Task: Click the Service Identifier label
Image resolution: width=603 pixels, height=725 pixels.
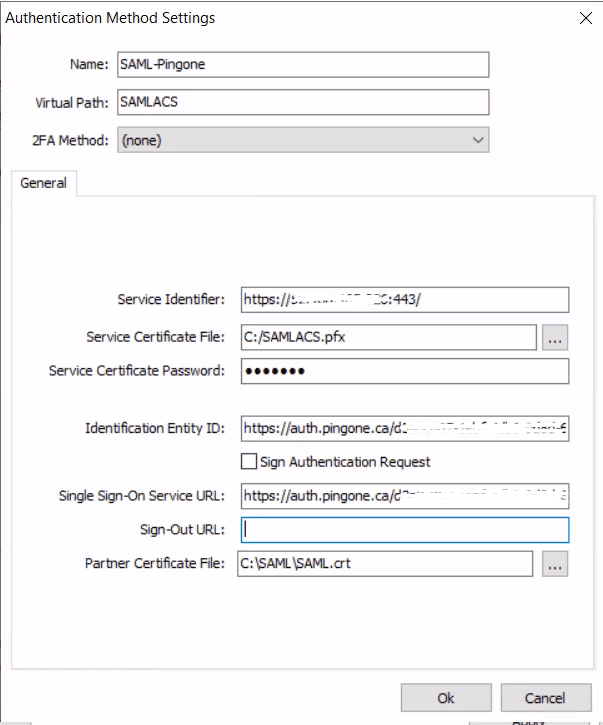Action: tap(171, 300)
